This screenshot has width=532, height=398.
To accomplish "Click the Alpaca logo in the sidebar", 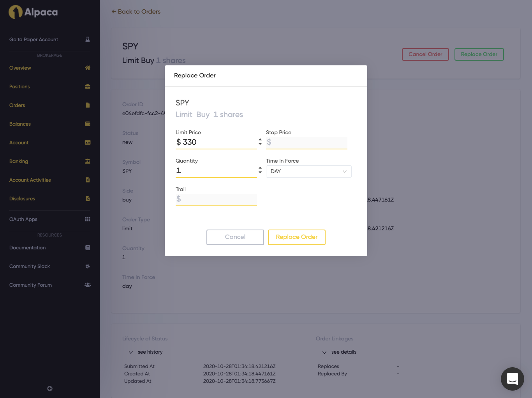I will pos(33,12).
